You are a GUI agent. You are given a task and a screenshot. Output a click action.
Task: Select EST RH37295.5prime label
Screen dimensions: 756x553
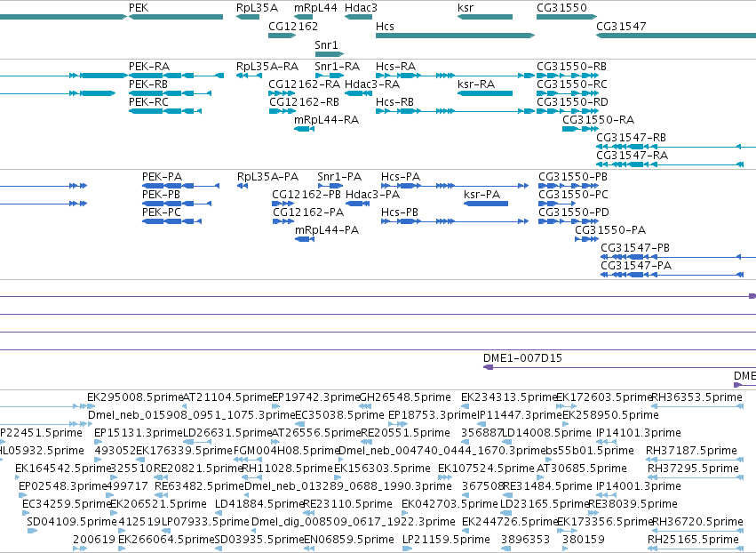693,469
